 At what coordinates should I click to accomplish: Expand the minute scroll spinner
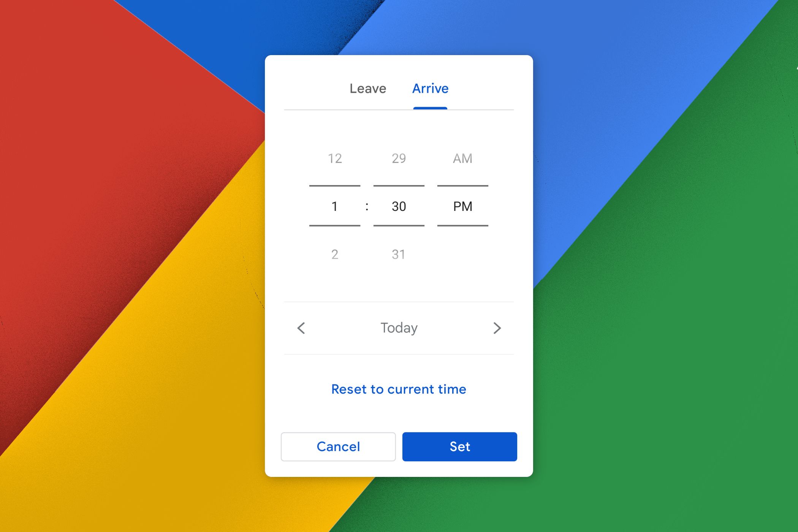coord(399,207)
